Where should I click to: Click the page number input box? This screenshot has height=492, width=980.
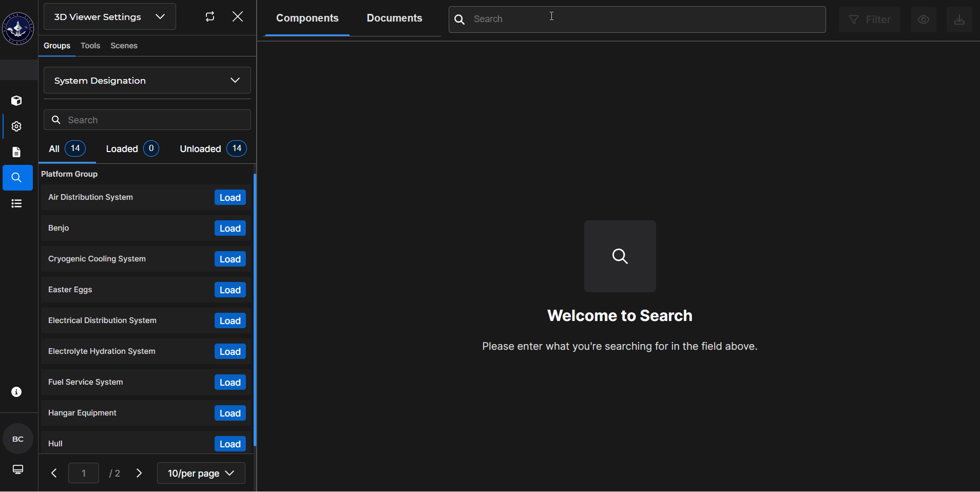tap(84, 473)
